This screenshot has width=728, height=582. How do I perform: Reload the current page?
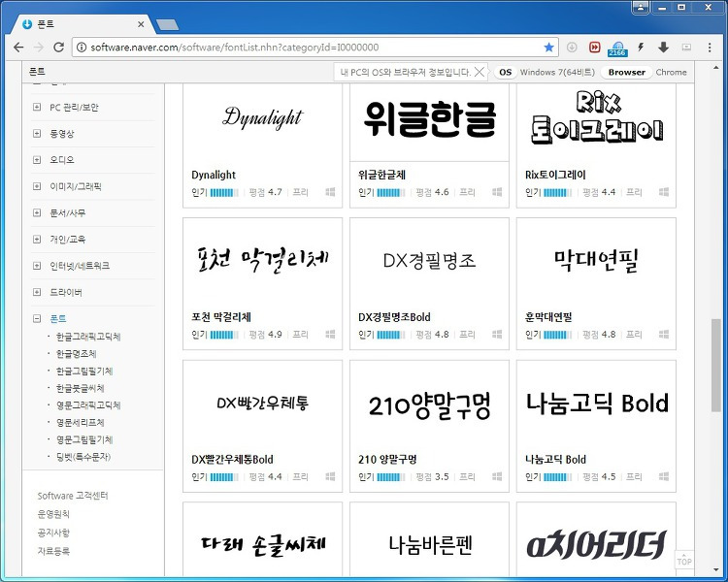coord(58,48)
